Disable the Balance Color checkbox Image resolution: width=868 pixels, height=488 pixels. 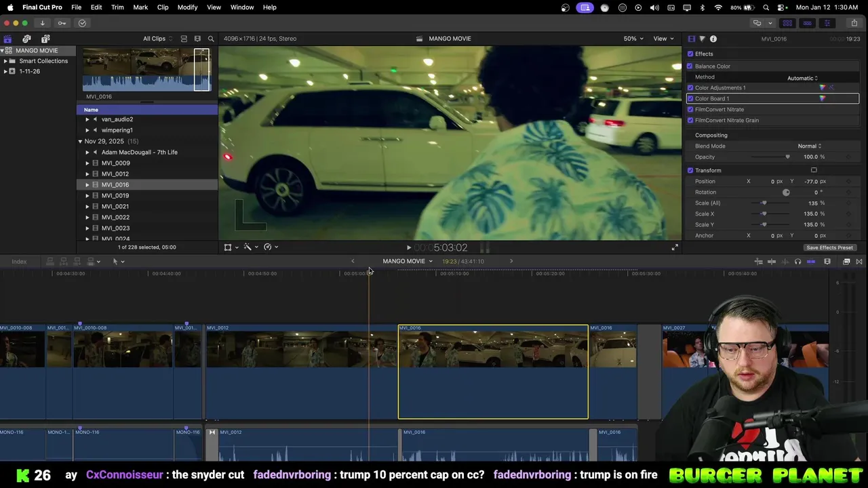[690, 66]
